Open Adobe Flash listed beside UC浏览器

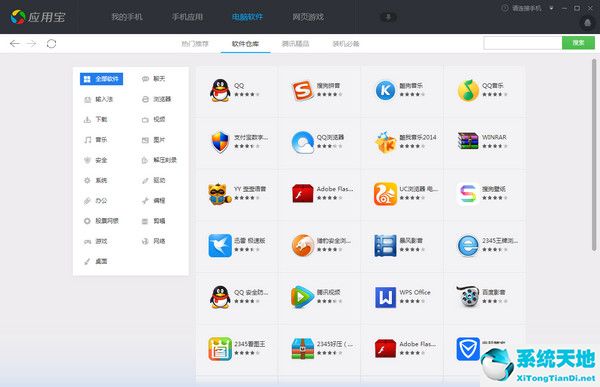[x=319, y=194]
